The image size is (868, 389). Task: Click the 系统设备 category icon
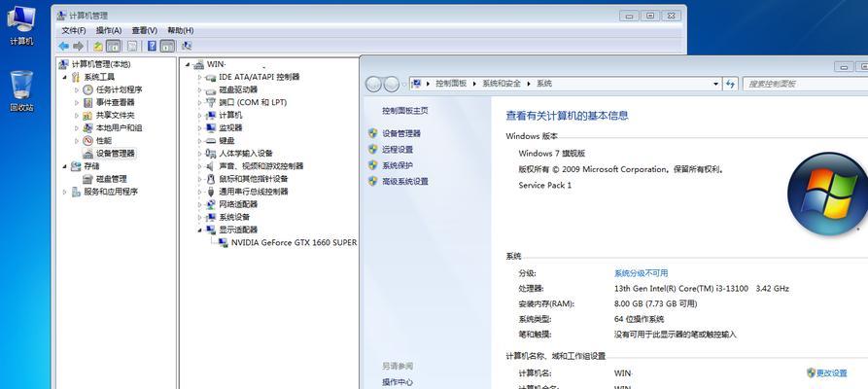(x=210, y=217)
